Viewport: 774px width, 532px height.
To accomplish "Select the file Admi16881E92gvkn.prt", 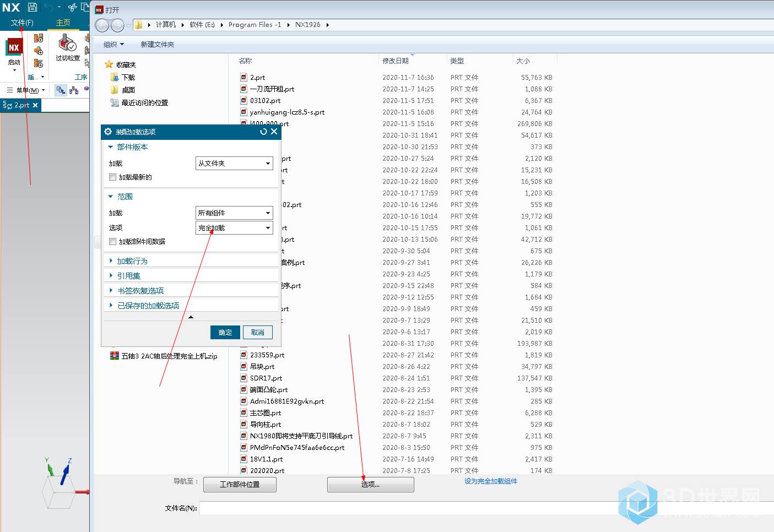I will tap(287, 401).
